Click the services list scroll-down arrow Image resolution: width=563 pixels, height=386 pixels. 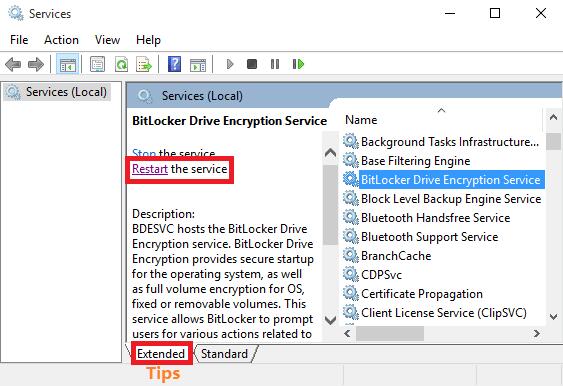point(553,317)
